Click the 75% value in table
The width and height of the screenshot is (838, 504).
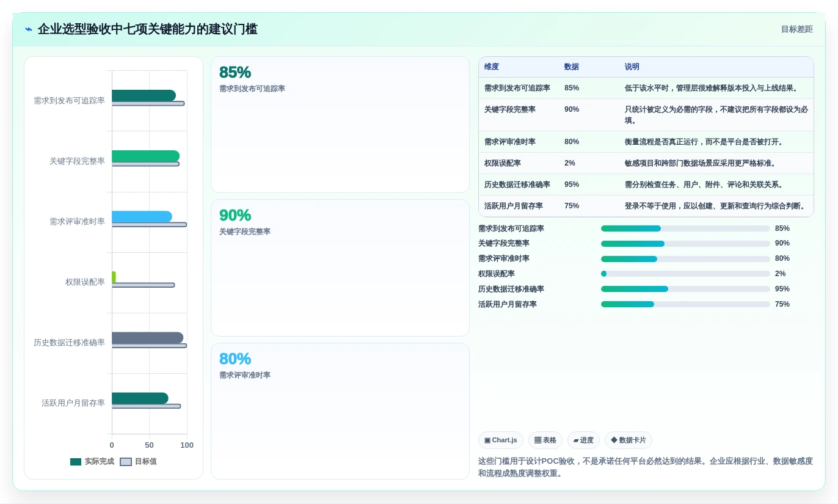coord(572,206)
